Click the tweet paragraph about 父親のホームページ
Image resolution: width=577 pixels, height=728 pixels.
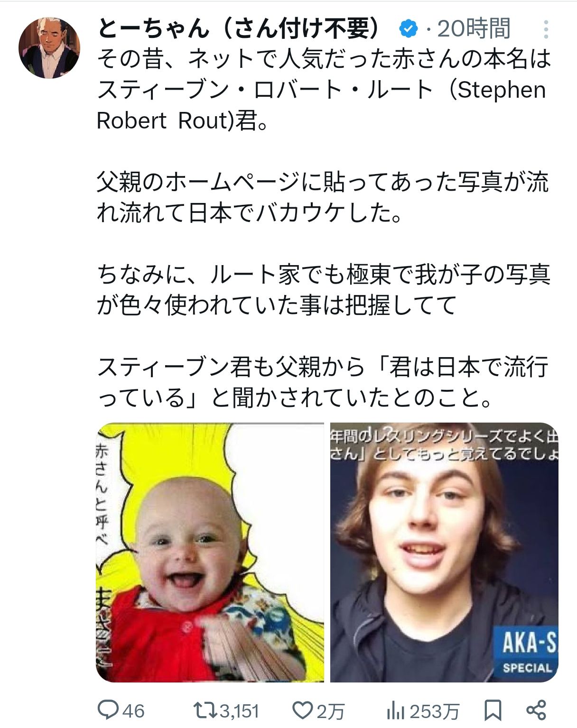(x=323, y=197)
